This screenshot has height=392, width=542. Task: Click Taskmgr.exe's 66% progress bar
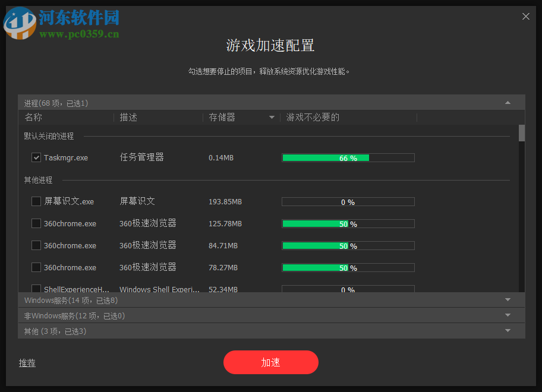348,157
